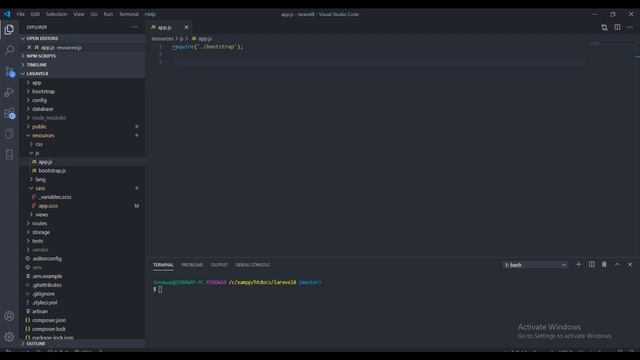The image size is (640, 360).
Task: Open the Selection menu
Action: tap(56, 14)
